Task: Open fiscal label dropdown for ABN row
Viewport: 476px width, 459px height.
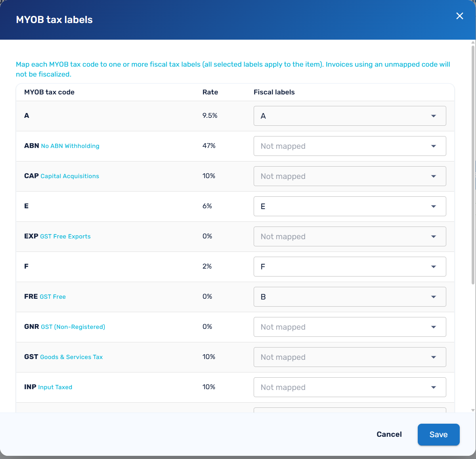Action: tap(350, 146)
